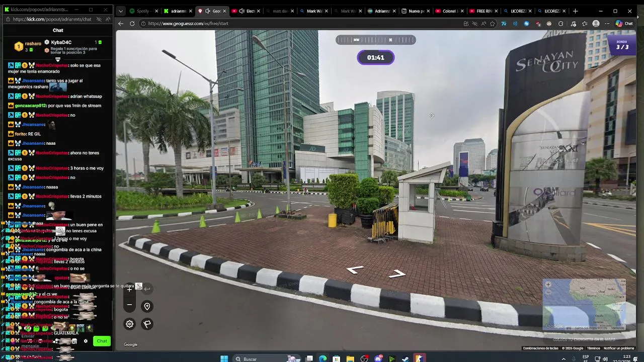Open the Kick chat shop icon

(74, 341)
